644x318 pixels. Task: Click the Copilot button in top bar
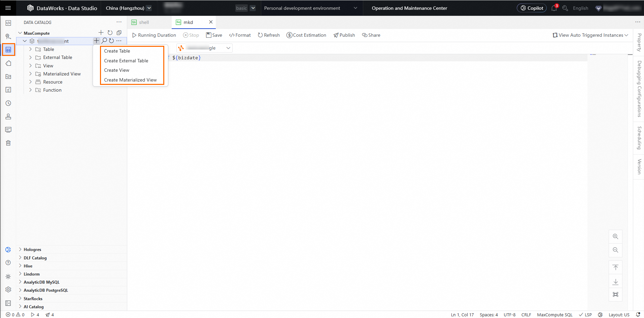click(x=532, y=8)
